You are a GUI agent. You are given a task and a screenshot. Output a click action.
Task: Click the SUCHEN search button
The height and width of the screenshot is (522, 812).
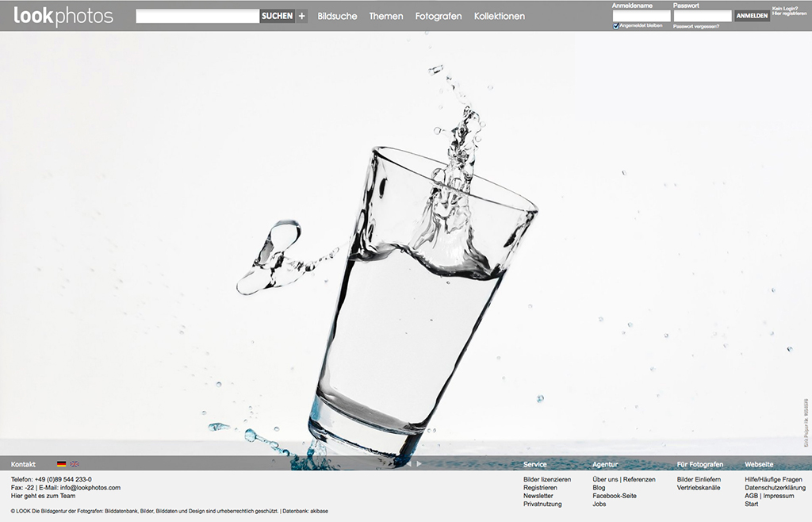[x=277, y=16]
